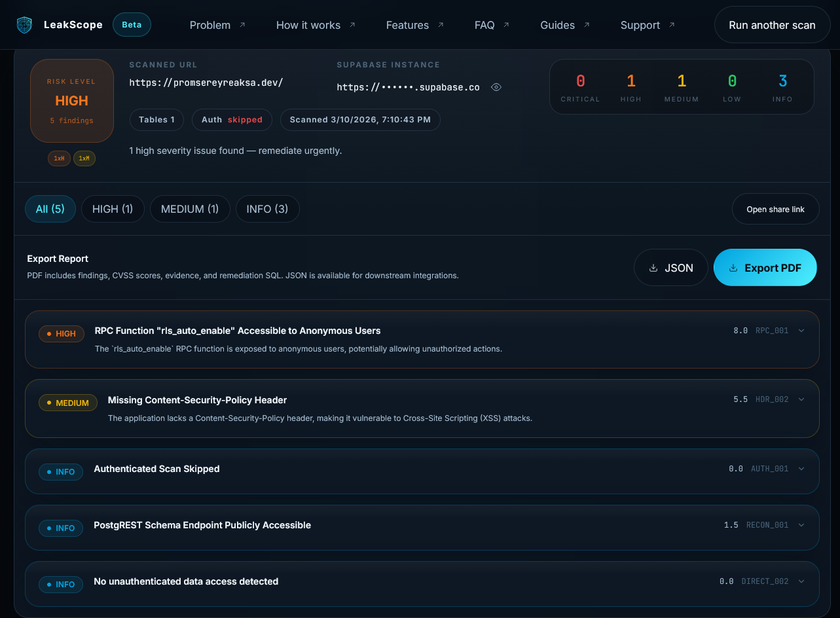Screen dimensions: 840x618
Task: Expand the RECON_001 finding chevron
Action: (x=801, y=525)
